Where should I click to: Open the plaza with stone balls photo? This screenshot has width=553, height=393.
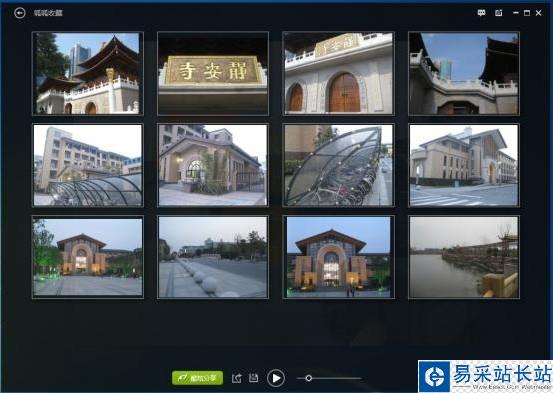(213, 257)
